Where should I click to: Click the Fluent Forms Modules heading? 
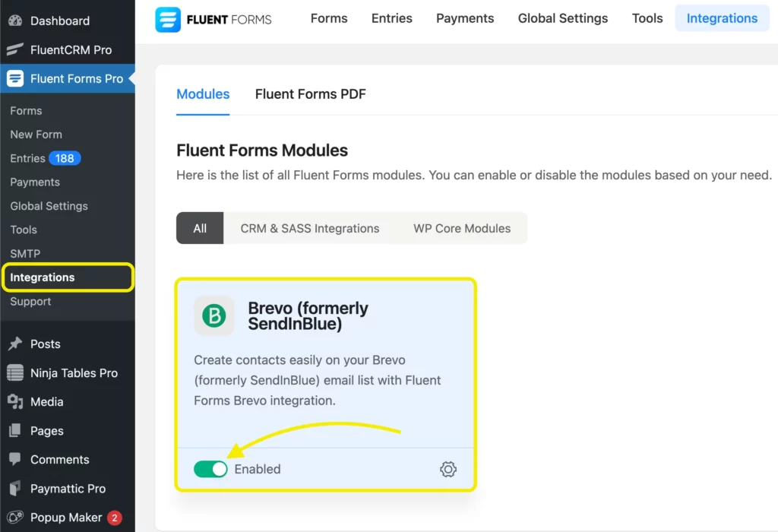tap(262, 150)
